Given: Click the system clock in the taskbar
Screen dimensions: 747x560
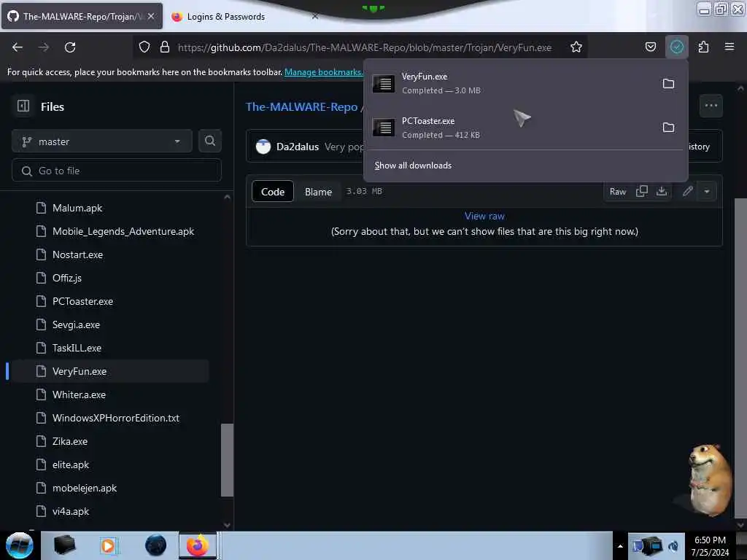Looking at the screenshot, I should [x=711, y=546].
